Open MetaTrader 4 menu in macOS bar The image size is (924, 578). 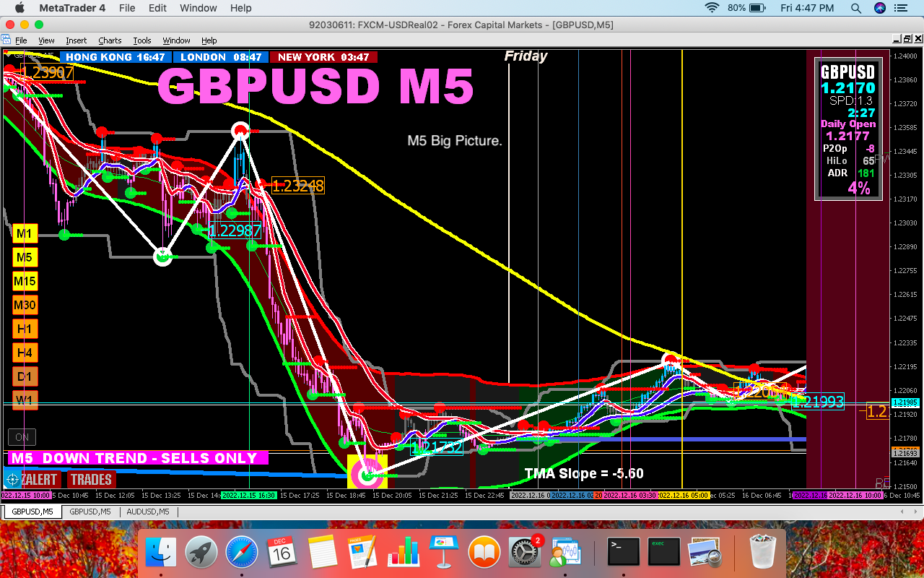click(x=72, y=8)
